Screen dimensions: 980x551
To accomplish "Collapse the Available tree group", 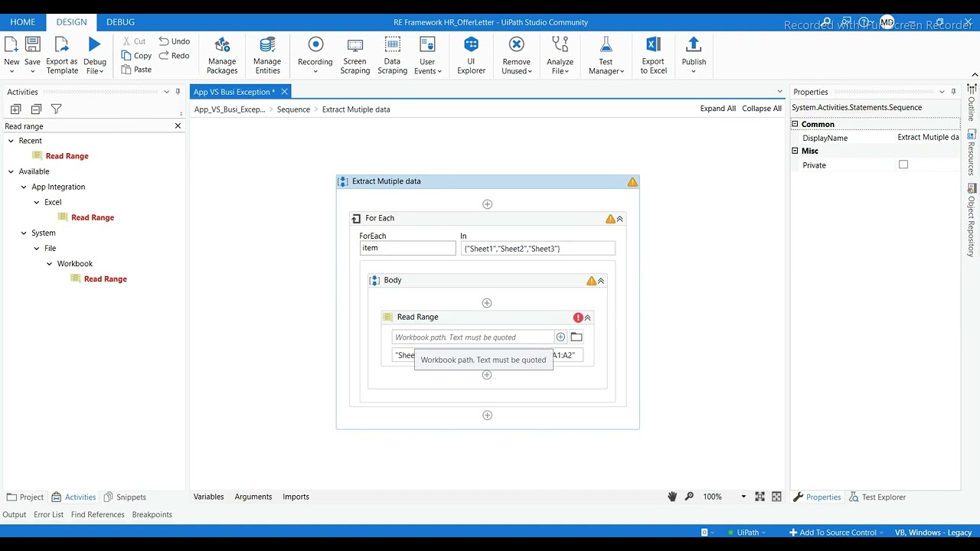I will tap(11, 171).
